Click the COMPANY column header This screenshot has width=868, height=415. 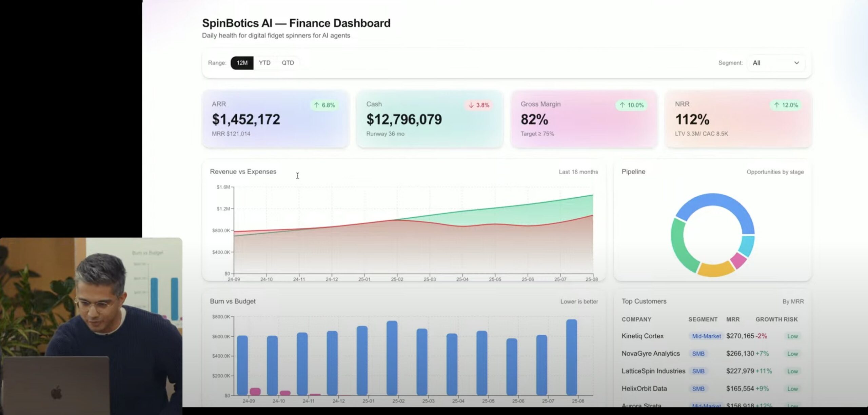[636, 319]
